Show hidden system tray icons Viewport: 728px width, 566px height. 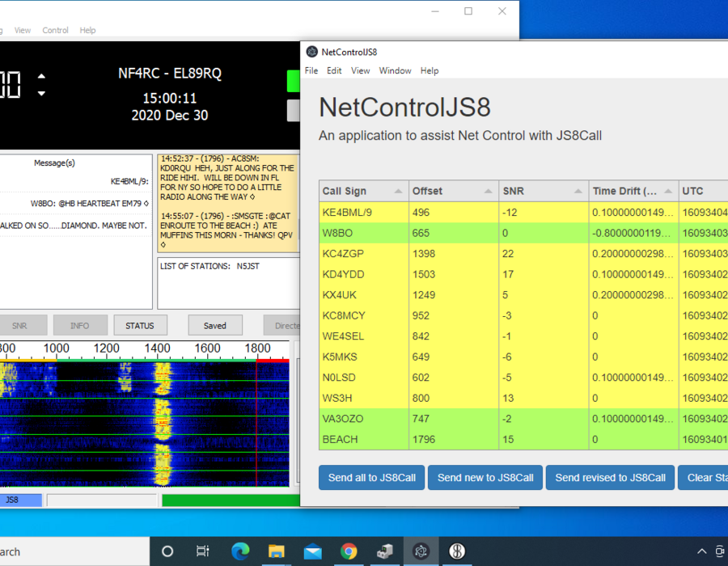(x=701, y=551)
